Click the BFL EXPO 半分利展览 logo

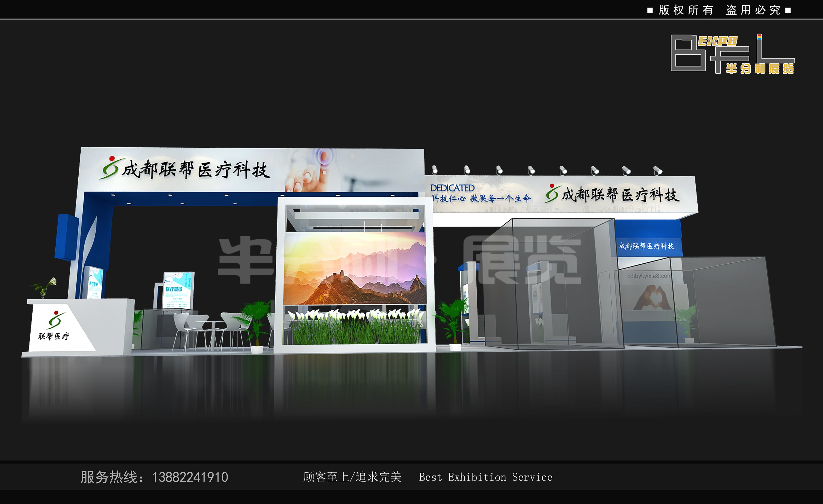pyautogui.click(x=733, y=54)
